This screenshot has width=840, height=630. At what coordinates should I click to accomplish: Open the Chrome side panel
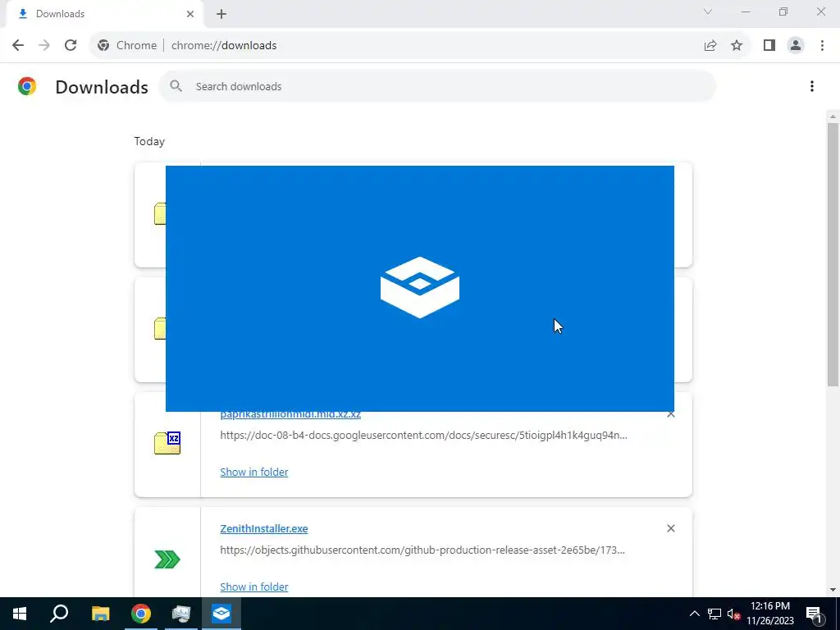[x=769, y=46]
